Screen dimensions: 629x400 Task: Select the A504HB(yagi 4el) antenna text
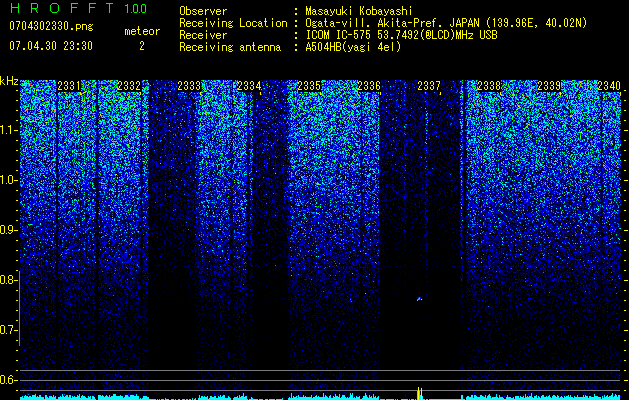point(353,47)
